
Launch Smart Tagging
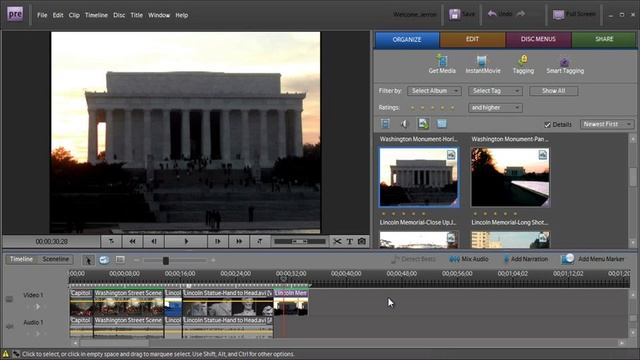(565, 65)
